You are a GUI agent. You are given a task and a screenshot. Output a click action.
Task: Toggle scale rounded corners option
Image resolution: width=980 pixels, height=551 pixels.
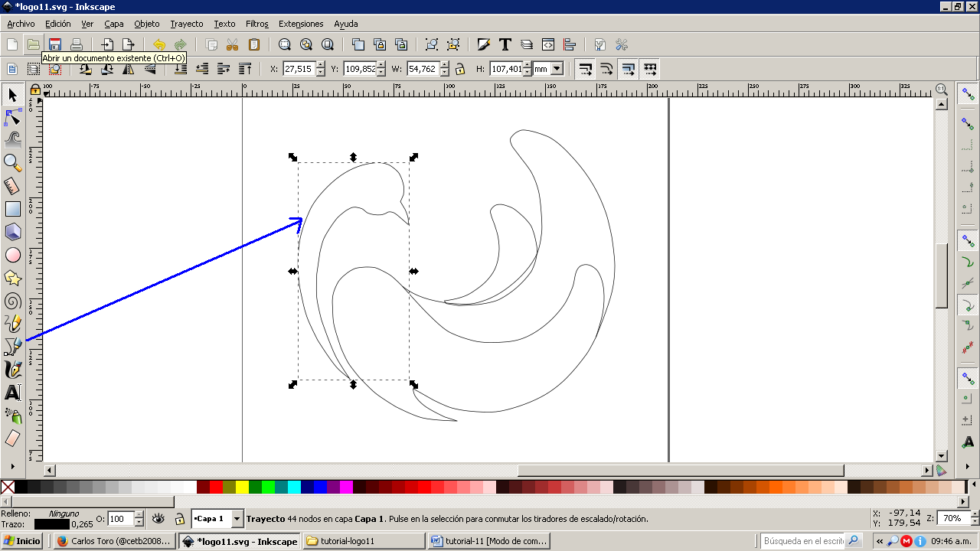(606, 69)
